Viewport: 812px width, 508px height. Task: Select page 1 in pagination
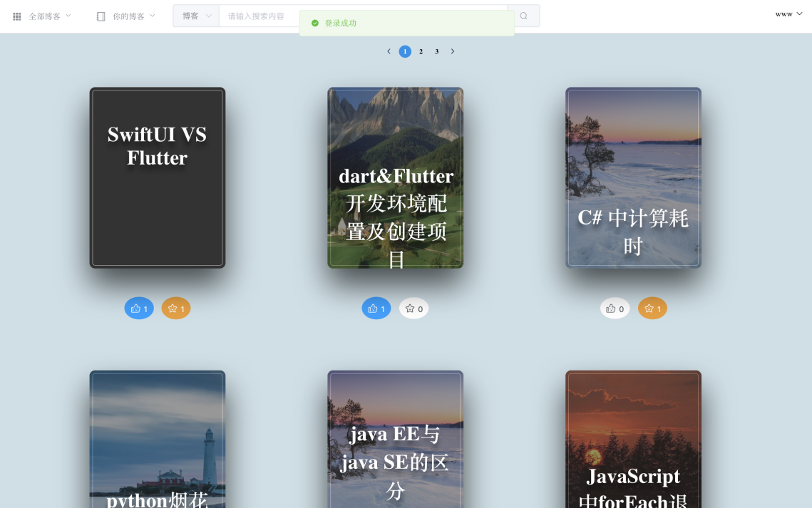tap(405, 51)
